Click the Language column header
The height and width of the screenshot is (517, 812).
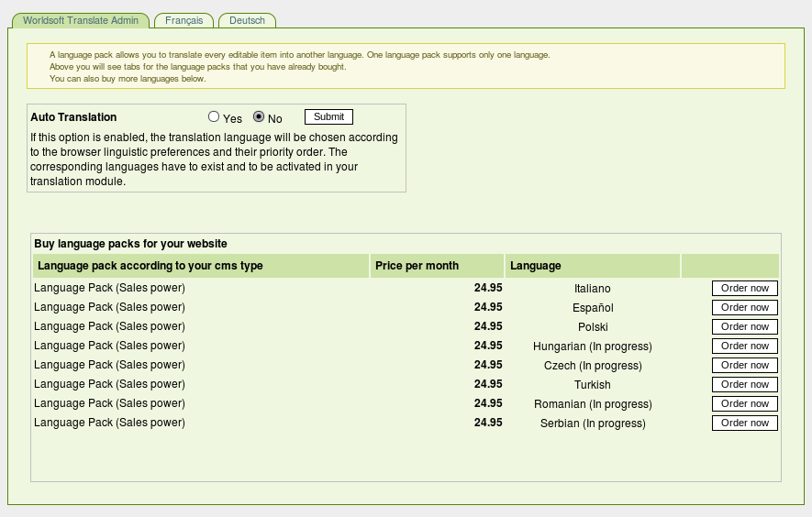(536, 266)
